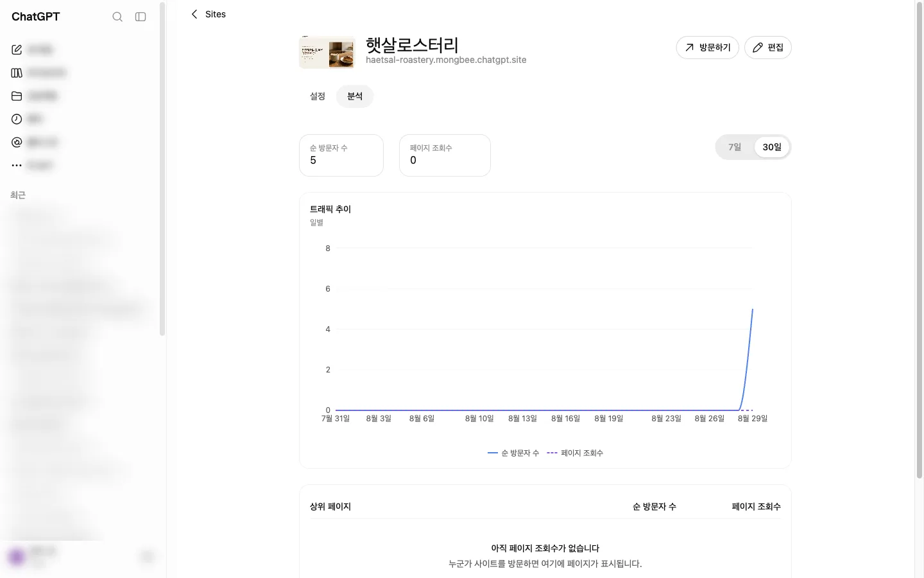Toggle 페이지 조회수 legend entry

point(575,453)
